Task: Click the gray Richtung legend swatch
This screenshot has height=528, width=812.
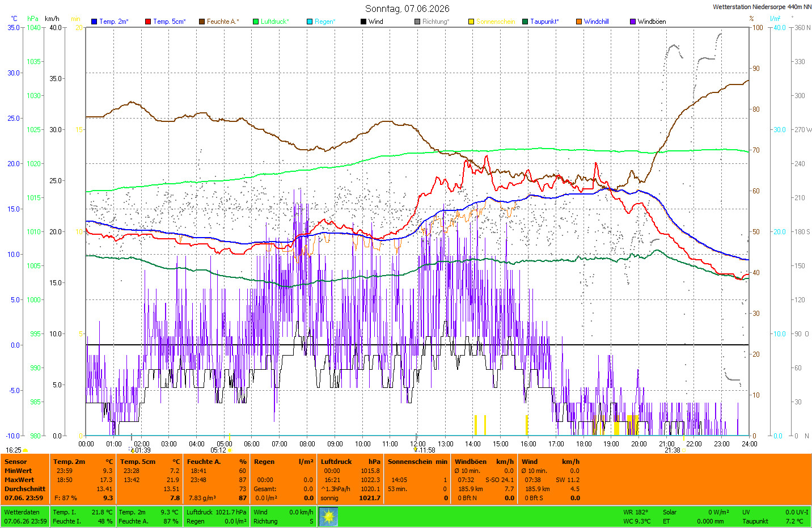Action: point(417,22)
